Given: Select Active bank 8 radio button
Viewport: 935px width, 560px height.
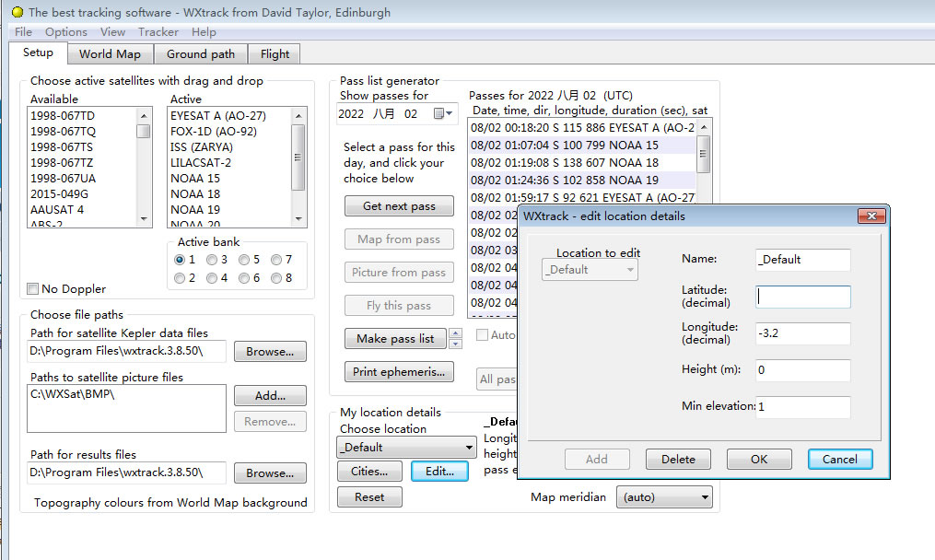Looking at the screenshot, I should [x=276, y=277].
